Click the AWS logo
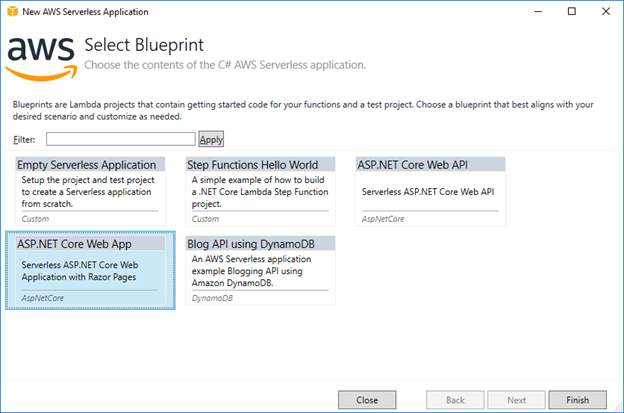This screenshot has width=624, height=413. pos(41,58)
